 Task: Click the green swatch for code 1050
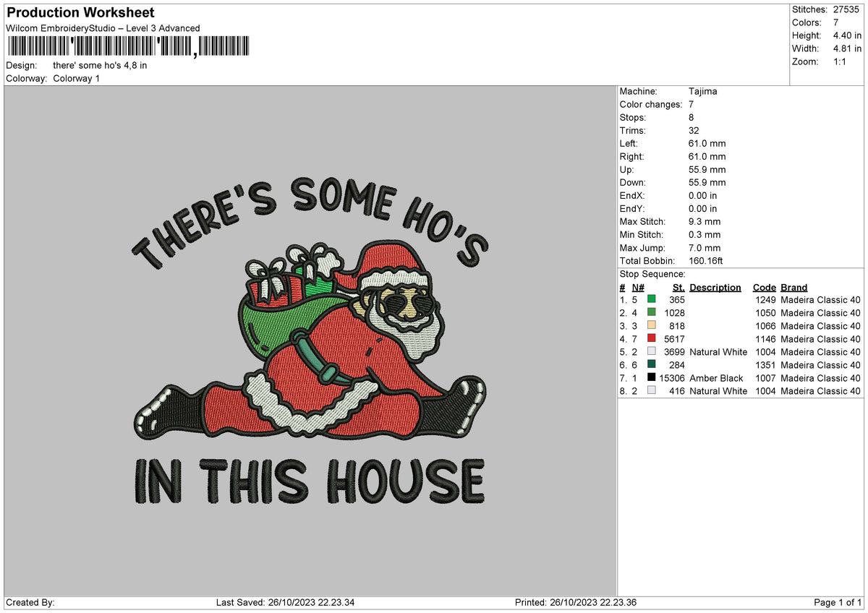[652, 312]
